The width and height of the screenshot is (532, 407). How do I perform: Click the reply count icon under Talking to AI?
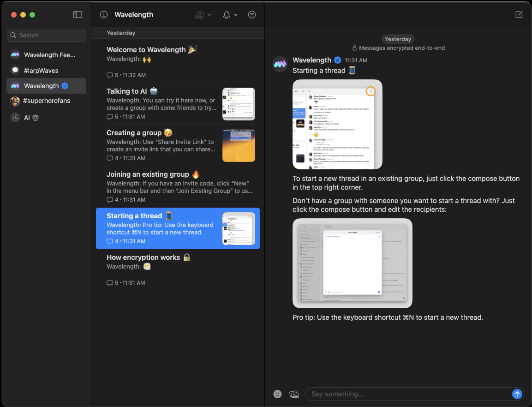(110, 117)
